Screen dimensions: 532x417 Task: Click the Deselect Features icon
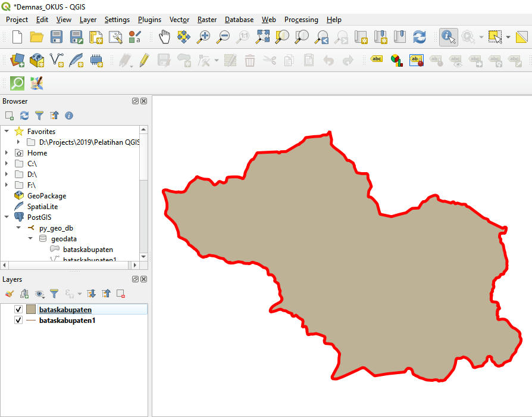[522, 37]
